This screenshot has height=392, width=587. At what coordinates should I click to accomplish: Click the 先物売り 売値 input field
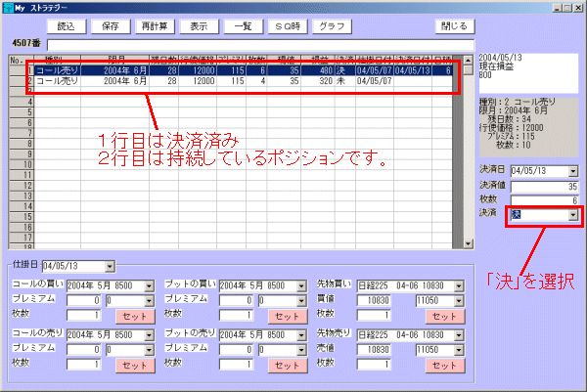pos(374,350)
